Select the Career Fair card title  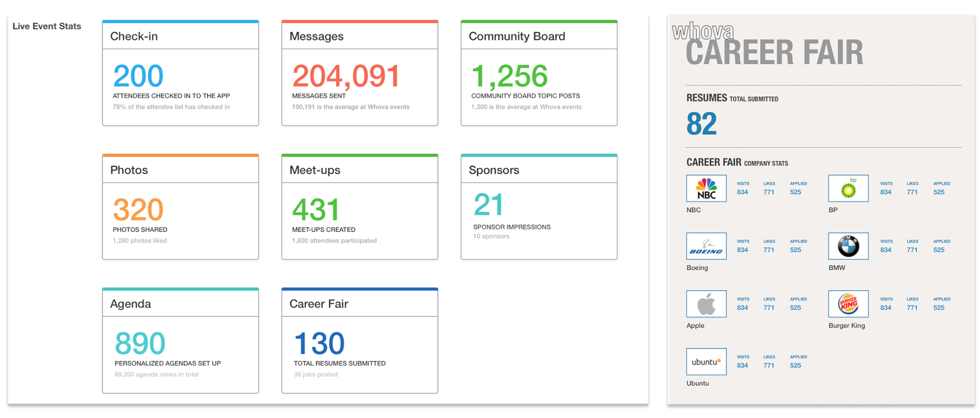319,304
